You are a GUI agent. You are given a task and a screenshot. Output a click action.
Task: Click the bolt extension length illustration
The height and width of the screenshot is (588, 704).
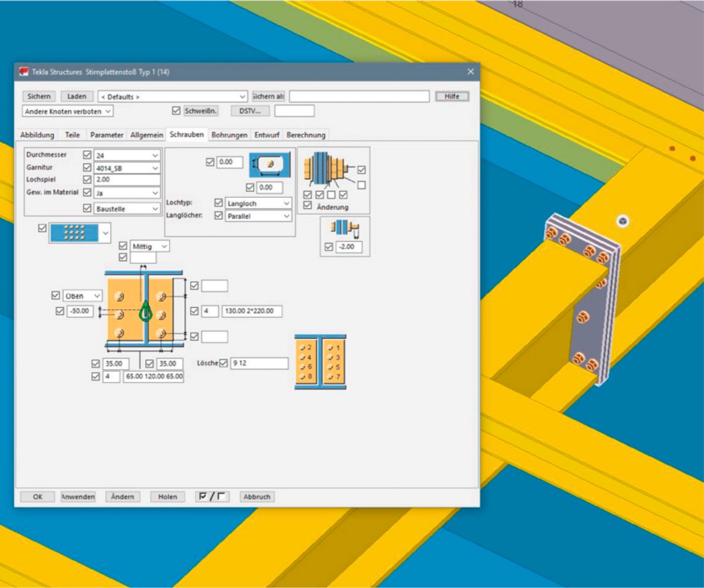click(x=345, y=229)
